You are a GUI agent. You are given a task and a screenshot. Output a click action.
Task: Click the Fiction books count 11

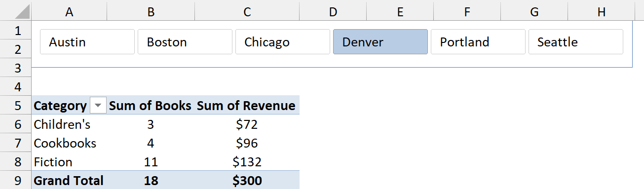tap(151, 162)
